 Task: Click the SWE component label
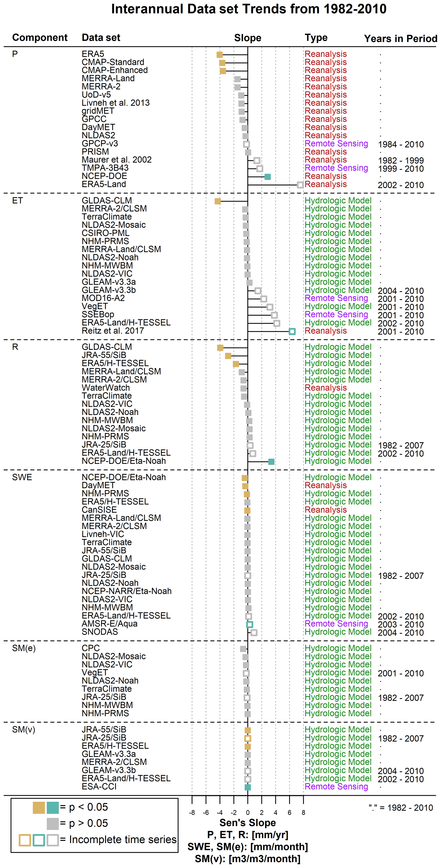(x=22, y=477)
